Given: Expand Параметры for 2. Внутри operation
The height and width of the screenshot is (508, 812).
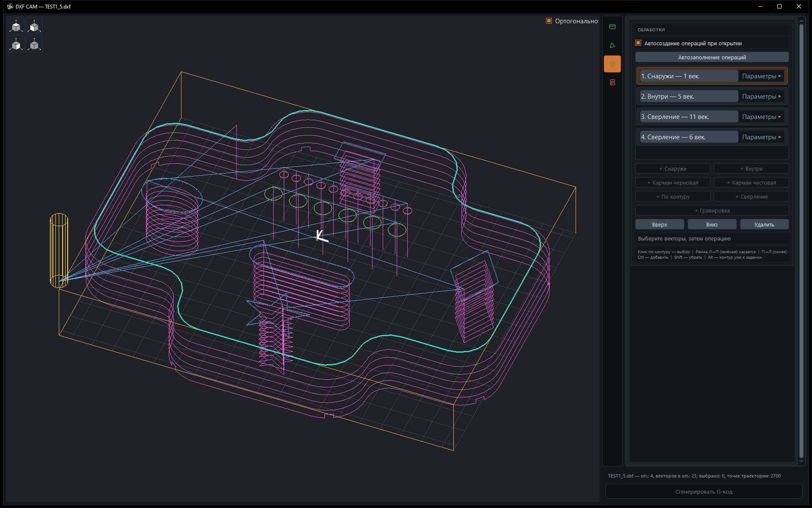Looking at the screenshot, I should 761,97.
